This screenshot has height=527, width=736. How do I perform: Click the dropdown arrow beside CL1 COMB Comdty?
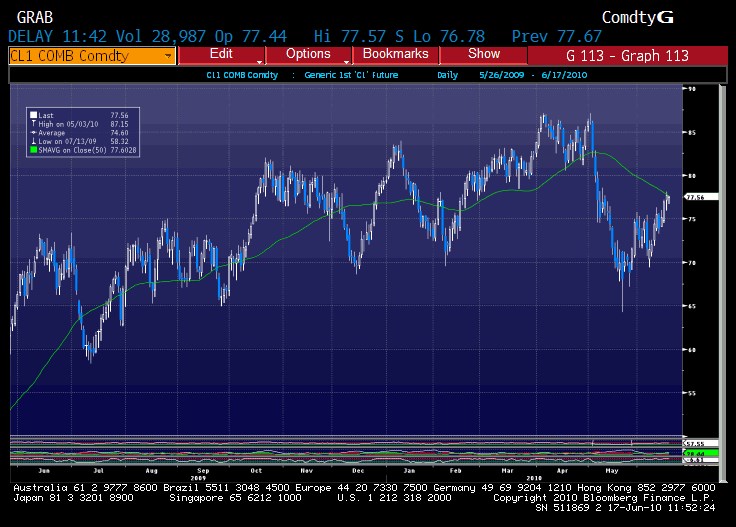coord(170,55)
